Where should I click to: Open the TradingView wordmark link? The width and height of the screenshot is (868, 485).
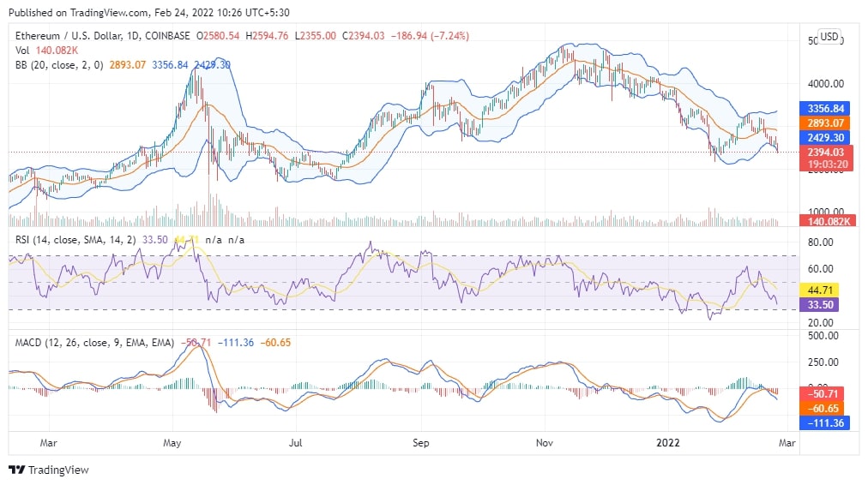point(58,470)
